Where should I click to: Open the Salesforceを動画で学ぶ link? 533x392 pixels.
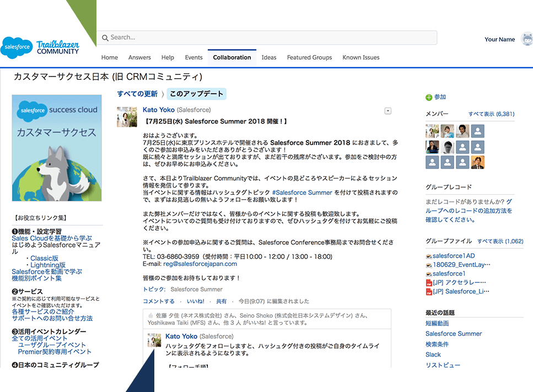[x=47, y=271]
